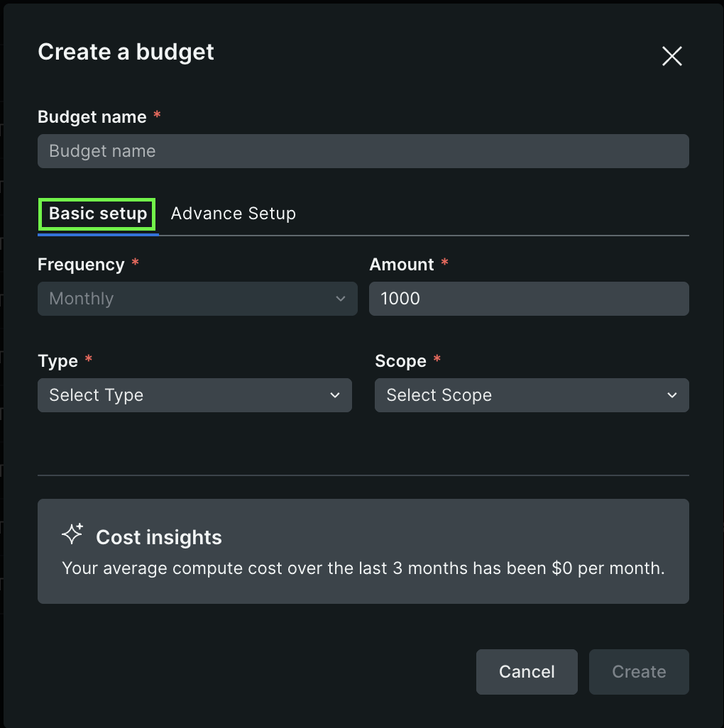
Task: Click the Type dropdown chevron icon
Action: (x=334, y=395)
